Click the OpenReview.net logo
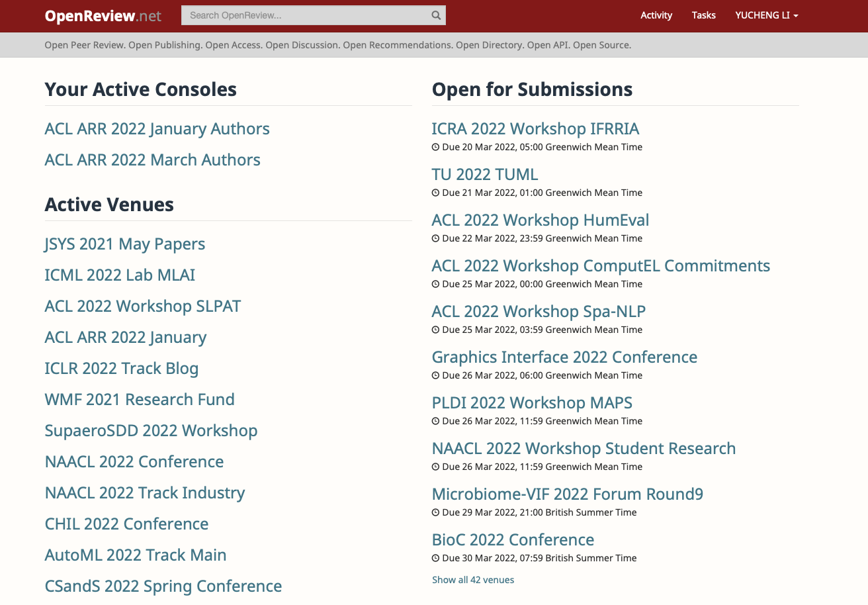Viewport: 868px width, 605px height. pos(103,16)
